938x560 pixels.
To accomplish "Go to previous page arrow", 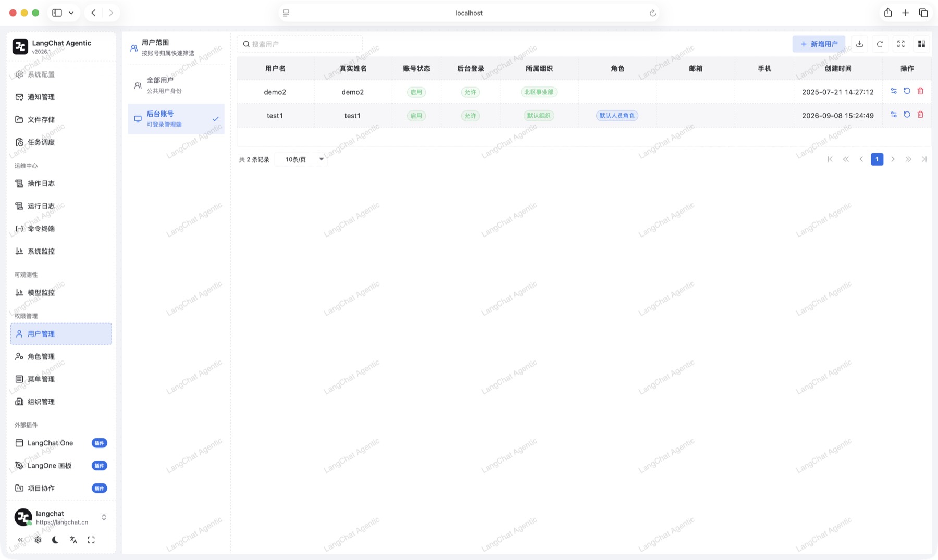I will pyautogui.click(x=861, y=159).
